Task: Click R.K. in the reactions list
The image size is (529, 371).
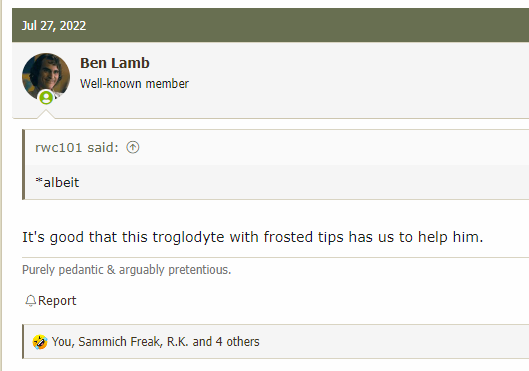Action: 177,342
